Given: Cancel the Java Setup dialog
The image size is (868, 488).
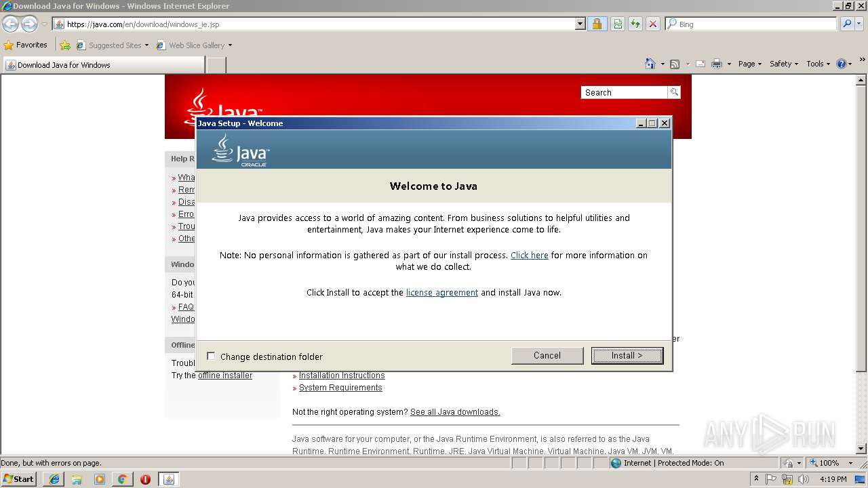Looking at the screenshot, I should point(547,355).
